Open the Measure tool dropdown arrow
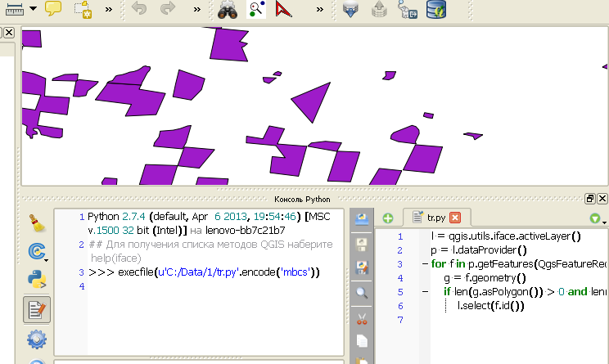 tap(34, 8)
